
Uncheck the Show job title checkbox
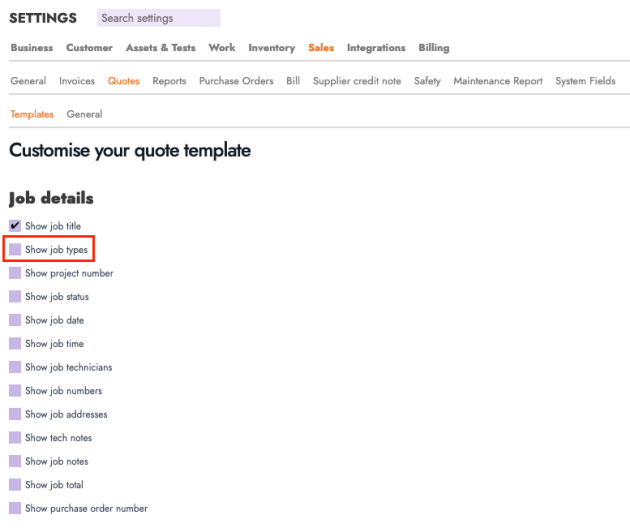click(15, 226)
